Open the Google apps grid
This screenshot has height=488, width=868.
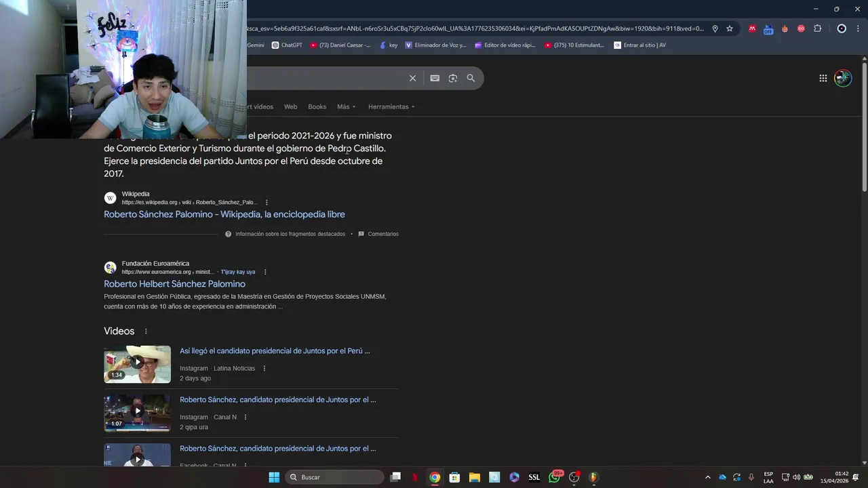pos(823,78)
